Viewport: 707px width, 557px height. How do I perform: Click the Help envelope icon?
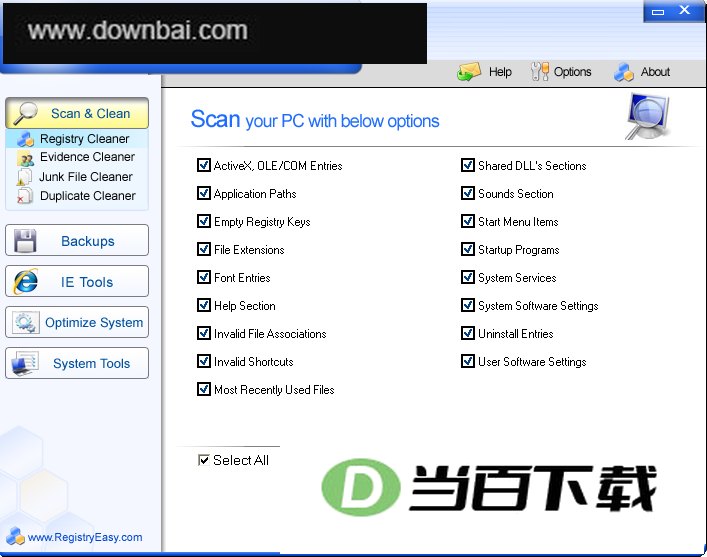pos(469,72)
